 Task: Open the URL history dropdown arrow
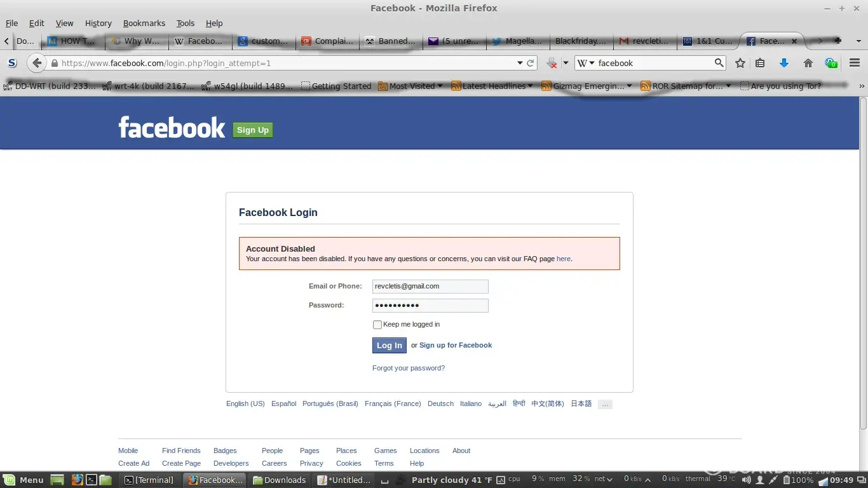(x=520, y=63)
